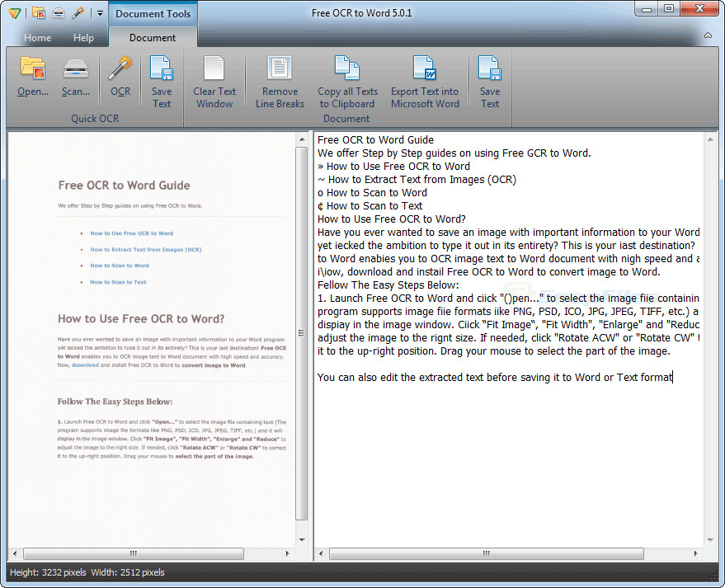Click at end of 'Text format' sentence
The width and height of the screenshot is (725, 588).
(x=673, y=378)
